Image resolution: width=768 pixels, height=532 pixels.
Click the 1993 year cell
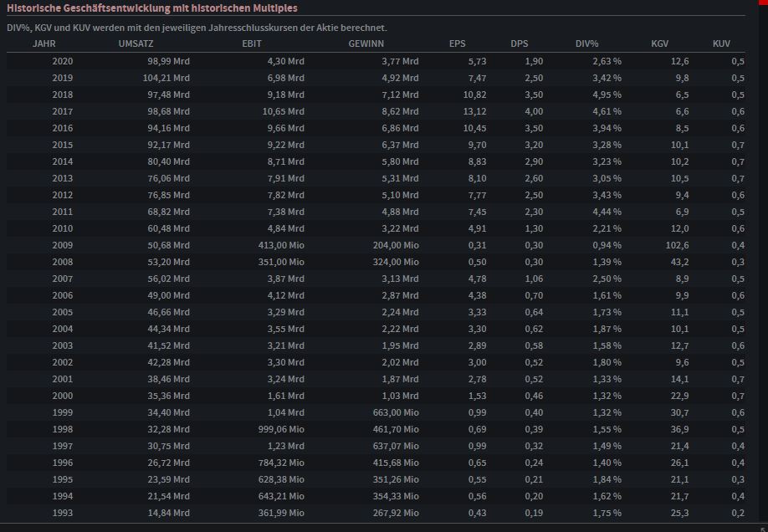pos(62,513)
